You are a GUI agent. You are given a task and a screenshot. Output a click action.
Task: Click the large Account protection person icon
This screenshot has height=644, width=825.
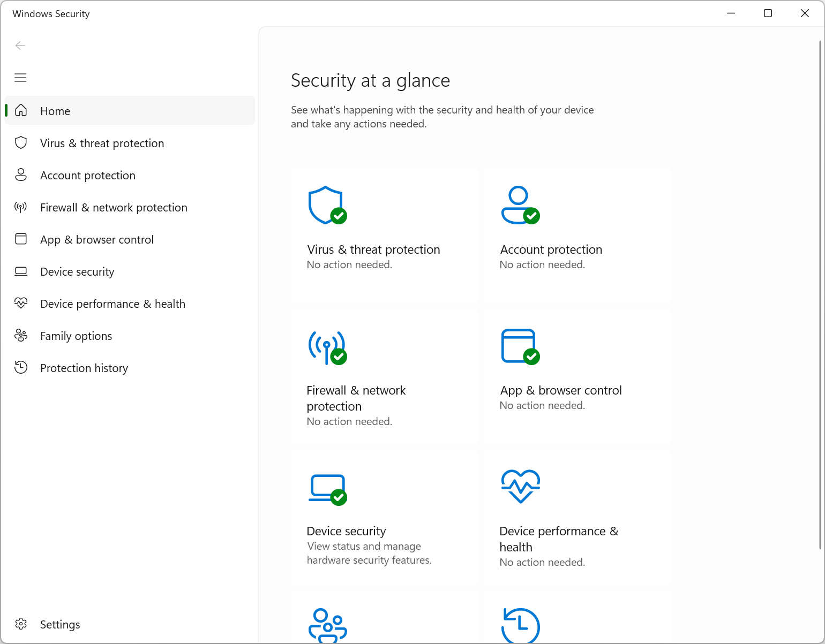click(520, 205)
